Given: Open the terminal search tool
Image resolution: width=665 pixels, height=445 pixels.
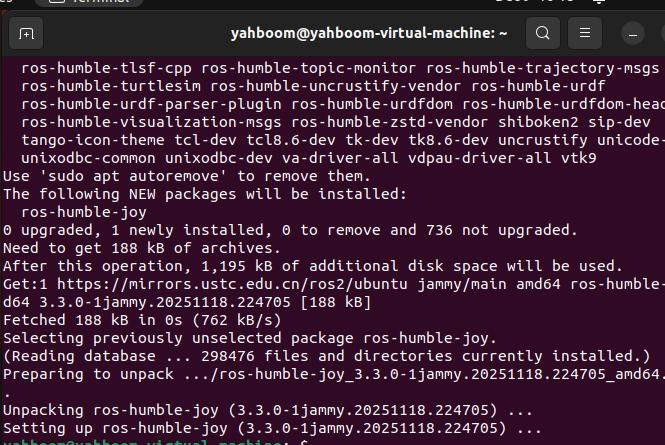Looking at the screenshot, I should [x=542, y=33].
